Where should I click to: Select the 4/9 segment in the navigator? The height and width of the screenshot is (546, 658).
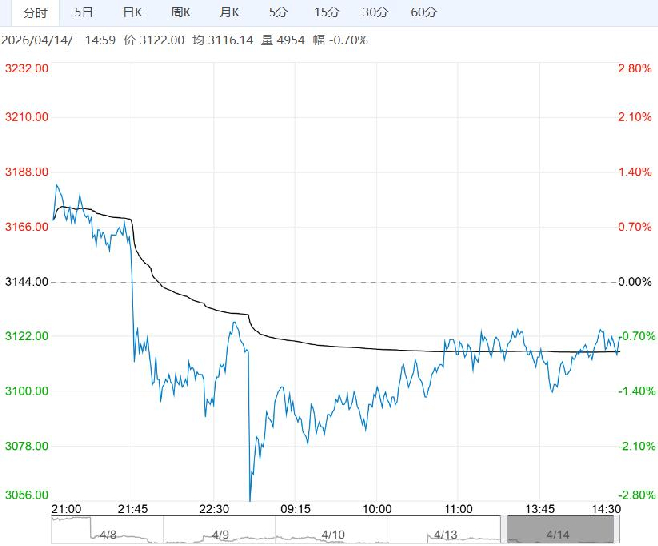222,535
